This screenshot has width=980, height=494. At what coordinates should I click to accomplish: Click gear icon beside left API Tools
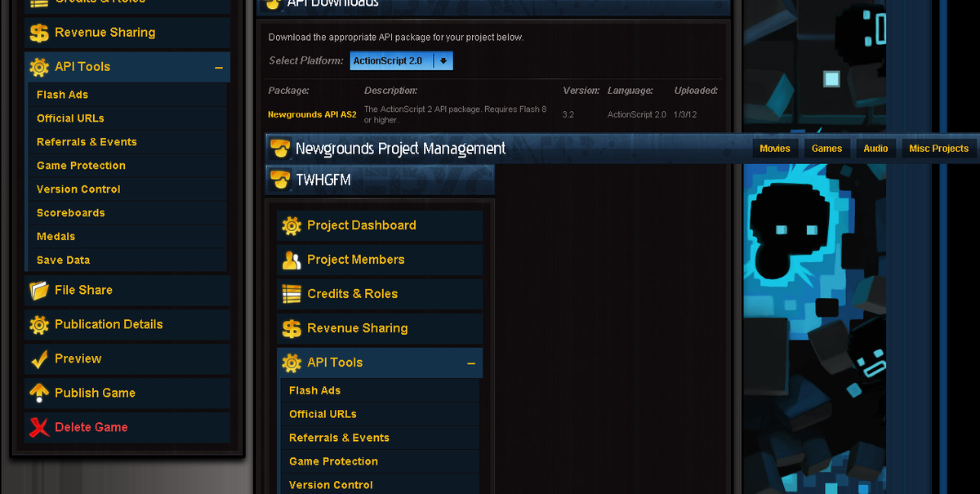point(39,67)
